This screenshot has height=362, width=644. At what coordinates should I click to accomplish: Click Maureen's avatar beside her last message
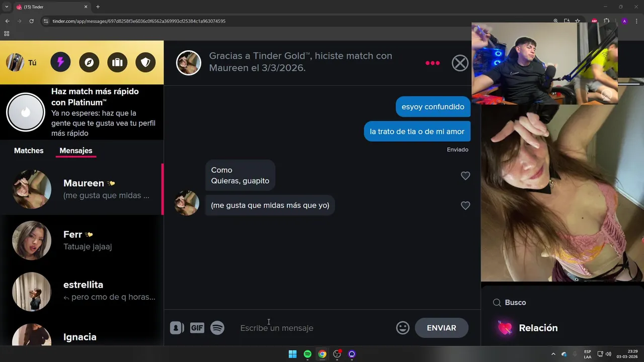coord(187,203)
